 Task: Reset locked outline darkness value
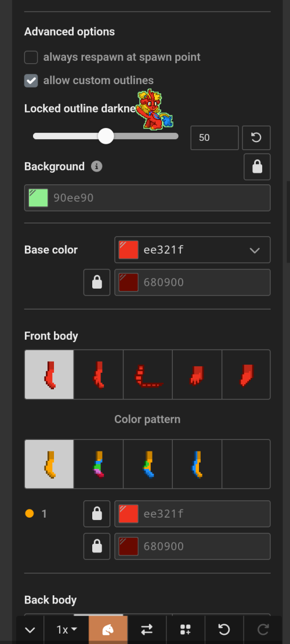click(256, 137)
